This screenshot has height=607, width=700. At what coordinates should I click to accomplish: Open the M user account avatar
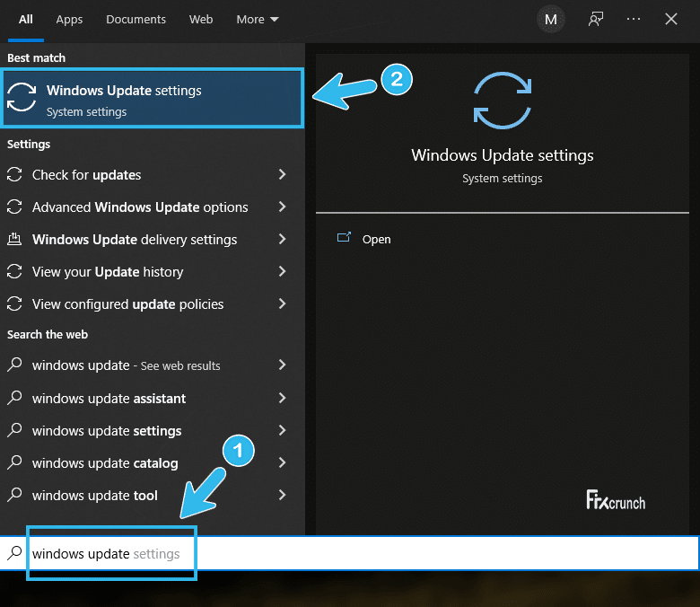click(551, 19)
